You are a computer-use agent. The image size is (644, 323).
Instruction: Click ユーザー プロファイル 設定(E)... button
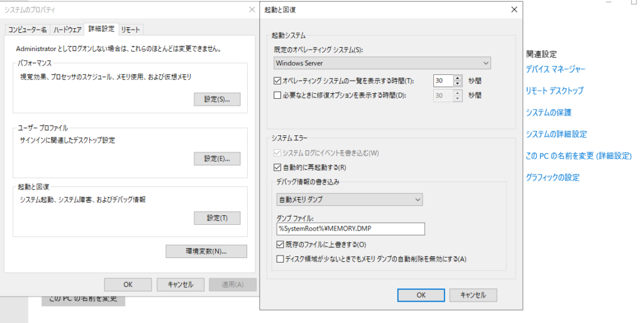coord(217,158)
